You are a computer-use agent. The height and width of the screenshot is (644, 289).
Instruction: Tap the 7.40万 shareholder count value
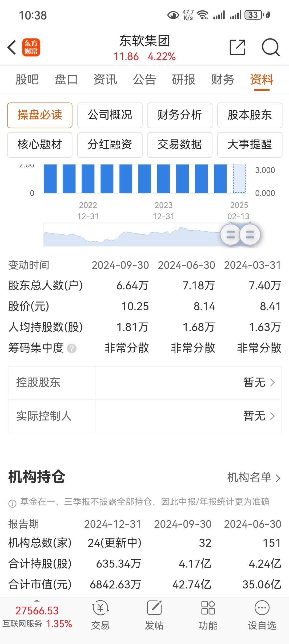click(265, 286)
